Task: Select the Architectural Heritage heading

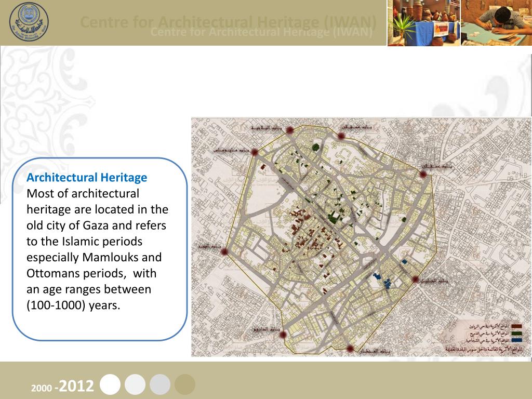Action: tap(87, 178)
